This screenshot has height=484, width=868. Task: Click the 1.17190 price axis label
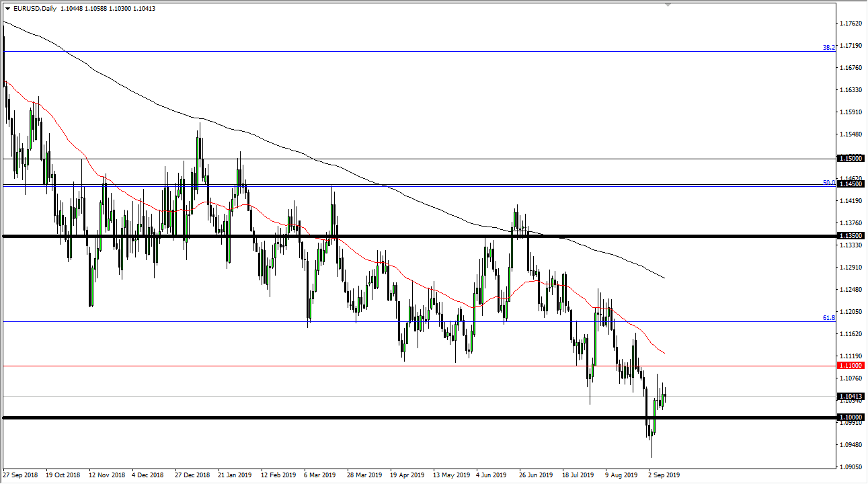click(x=851, y=46)
